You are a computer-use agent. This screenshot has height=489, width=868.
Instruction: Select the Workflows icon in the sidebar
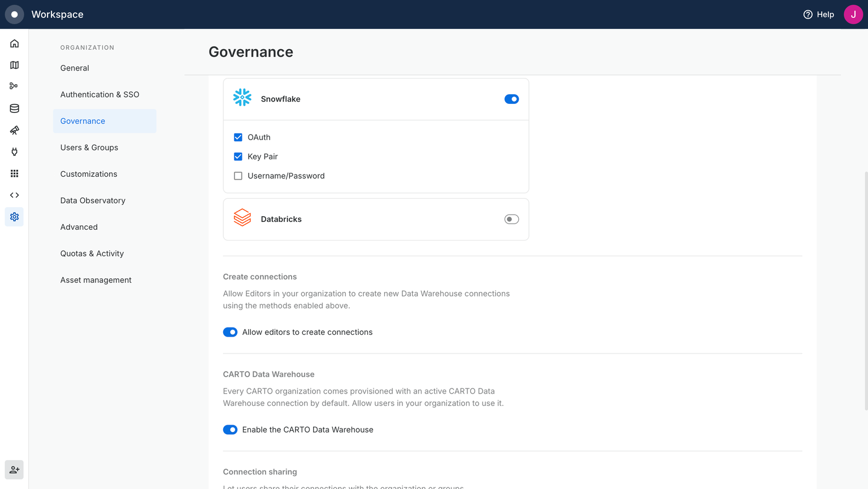14,86
